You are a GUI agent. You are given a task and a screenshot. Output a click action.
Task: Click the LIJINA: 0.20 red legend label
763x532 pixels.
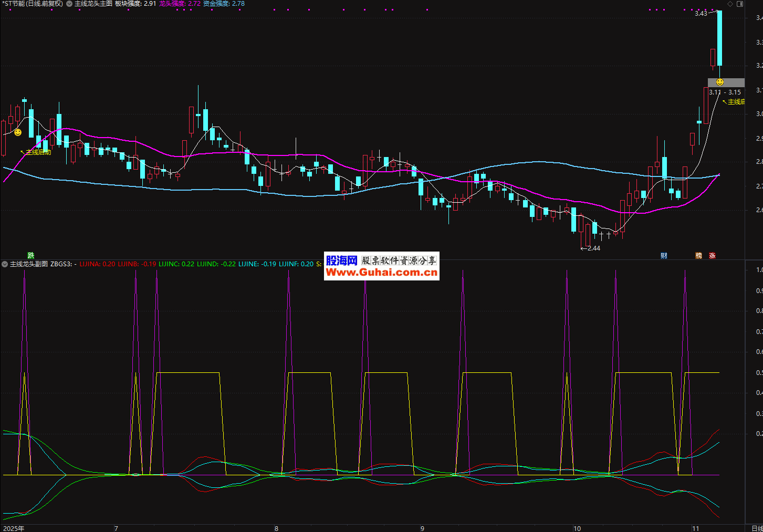click(x=97, y=264)
